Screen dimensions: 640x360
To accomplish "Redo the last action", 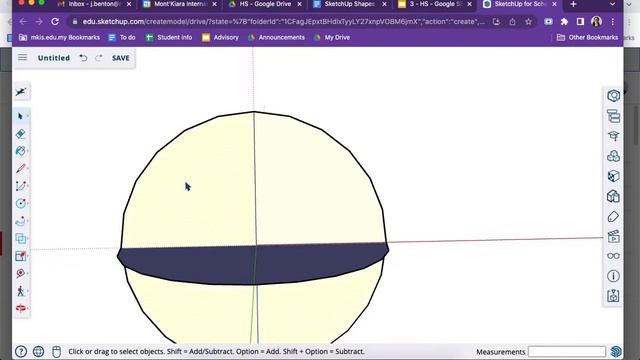I will [99, 58].
